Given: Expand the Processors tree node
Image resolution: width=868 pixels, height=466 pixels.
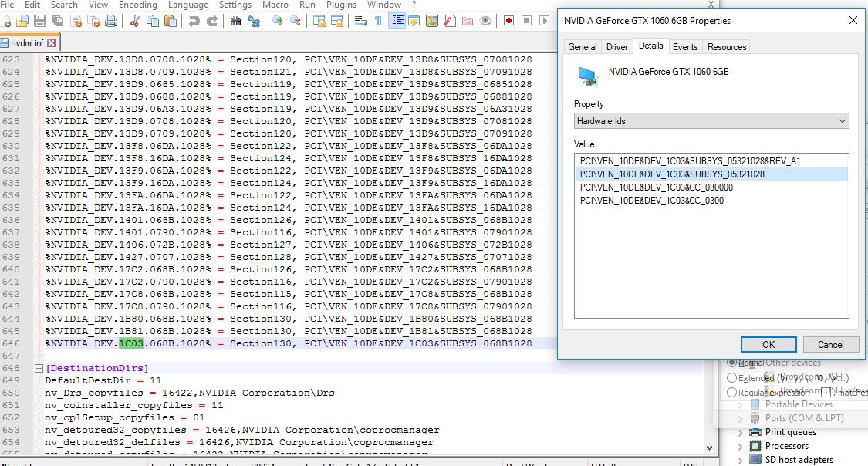Looking at the screenshot, I should pyautogui.click(x=740, y=446).
